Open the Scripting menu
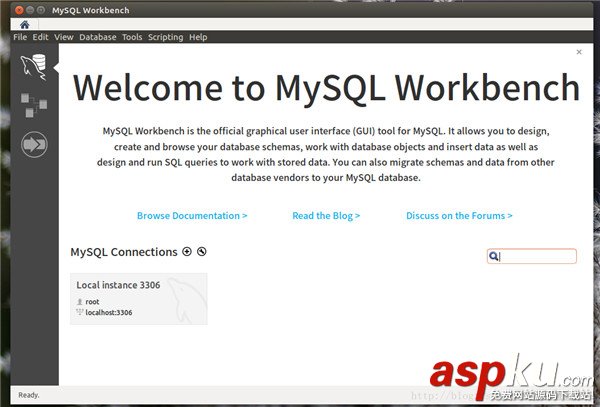The height and width of the screenshot is (407, 600). pyautogui.click(x=165, y=37)
